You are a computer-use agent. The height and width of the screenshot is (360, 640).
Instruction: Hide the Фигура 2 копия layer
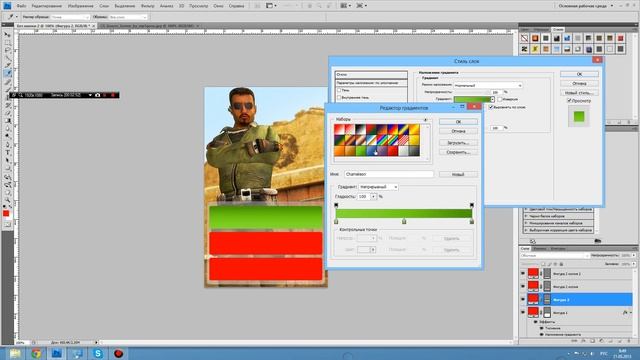click(x=523, y=287)
